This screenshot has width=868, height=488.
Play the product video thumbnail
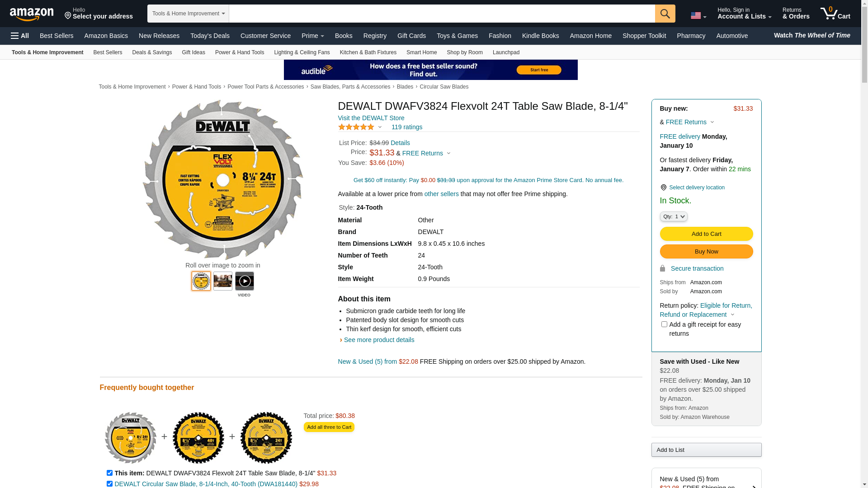[245, 281]
